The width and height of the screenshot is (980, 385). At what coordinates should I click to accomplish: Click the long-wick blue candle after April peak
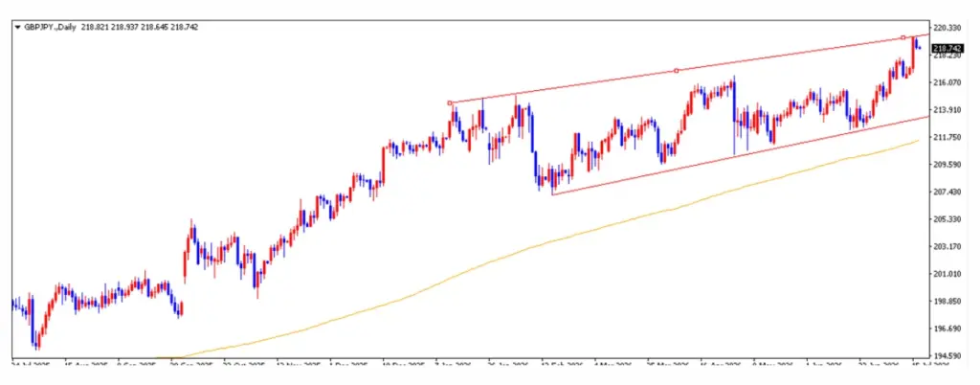734,116
